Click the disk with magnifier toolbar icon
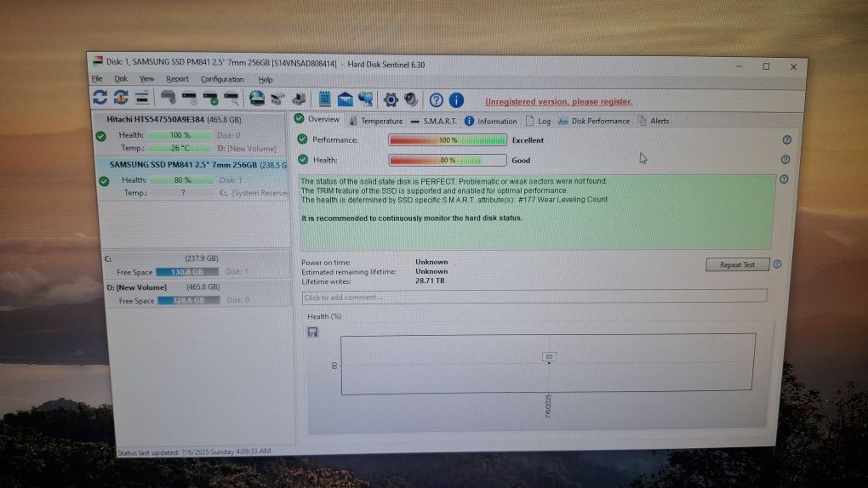Viewport: 868px width, 488px height. (x=231, y=99)
